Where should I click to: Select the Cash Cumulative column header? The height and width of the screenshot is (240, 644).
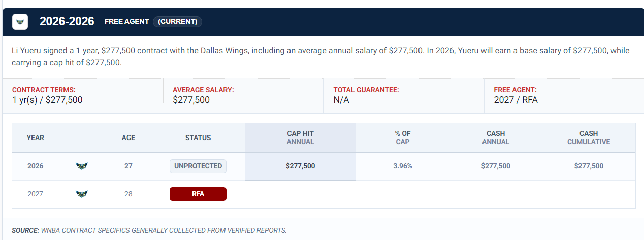[589, 138]
